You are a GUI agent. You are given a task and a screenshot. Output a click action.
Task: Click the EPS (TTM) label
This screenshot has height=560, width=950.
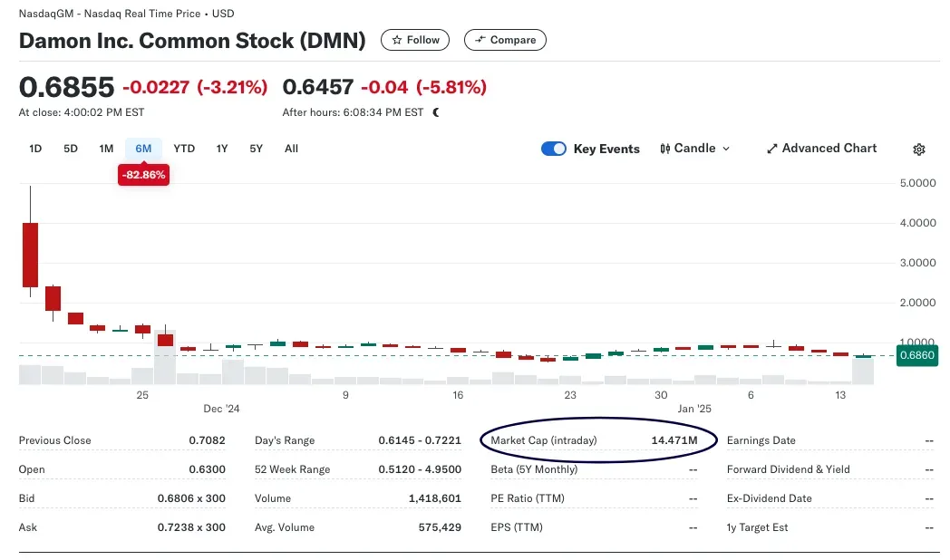tap(517, 528)
